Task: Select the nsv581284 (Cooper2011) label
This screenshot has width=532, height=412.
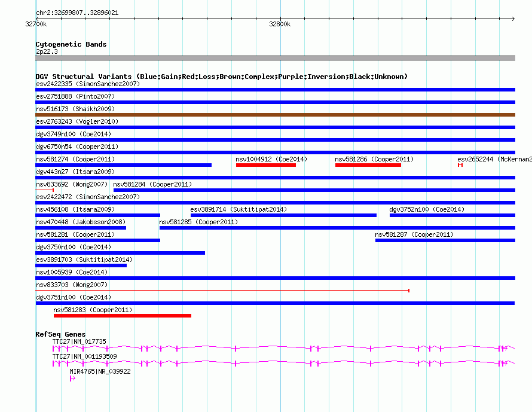Action: (x=152, y=184)
